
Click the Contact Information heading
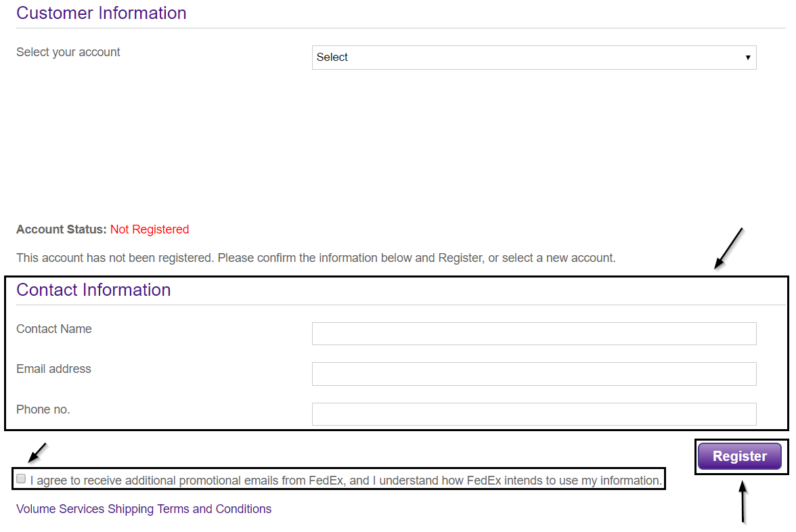pyautogui.click(x=93, y=290)
